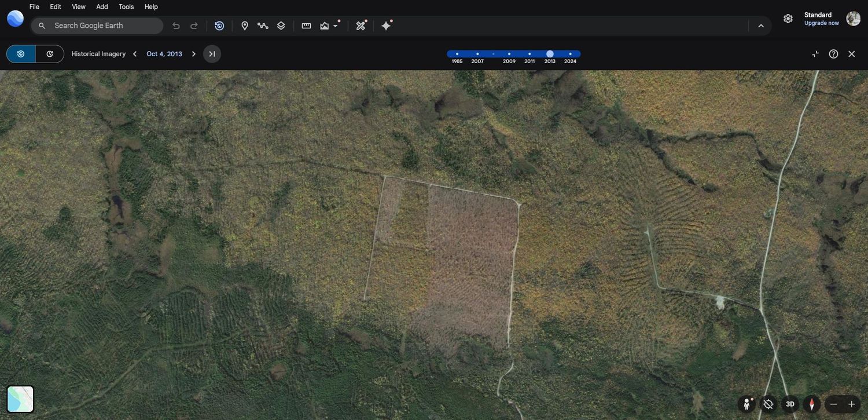Zoom out with the minus button

click(833, 404)
